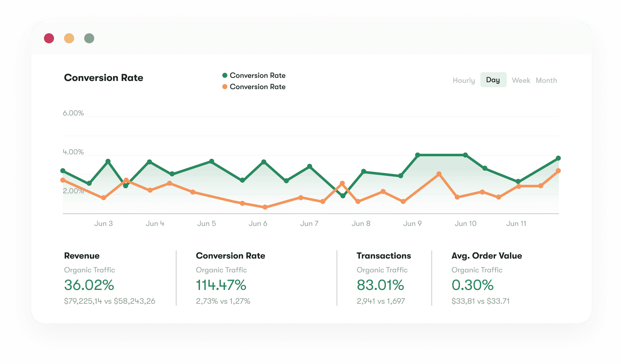Click the 2.00% y-axis label
The width and height of the screenshot is (623, 364).
pos(73,191)
